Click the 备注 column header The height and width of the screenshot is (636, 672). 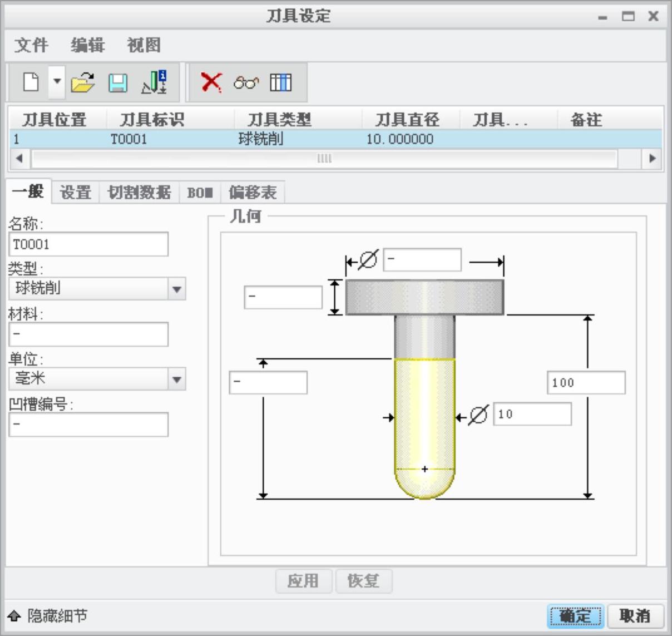point(586,120)
